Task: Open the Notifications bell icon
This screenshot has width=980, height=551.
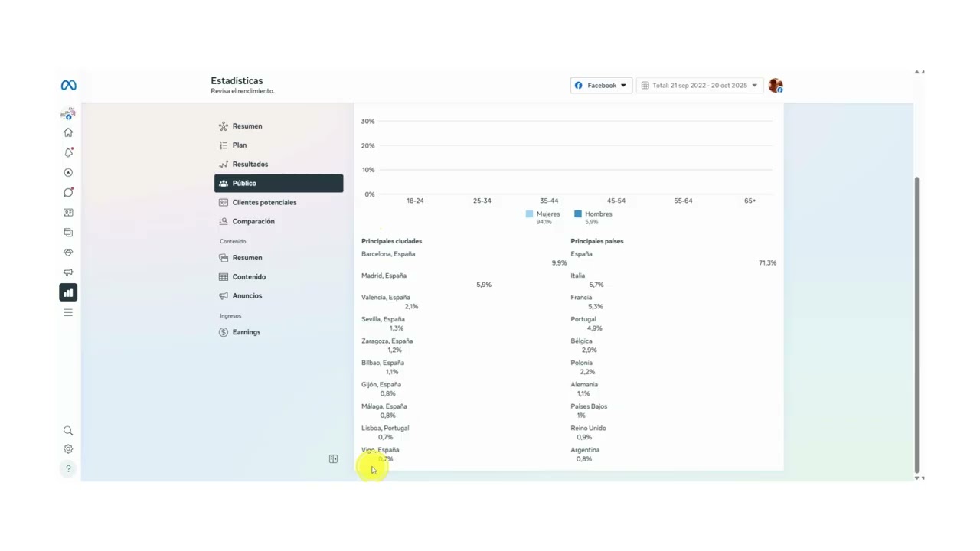Action: click(x=68, y=152)
